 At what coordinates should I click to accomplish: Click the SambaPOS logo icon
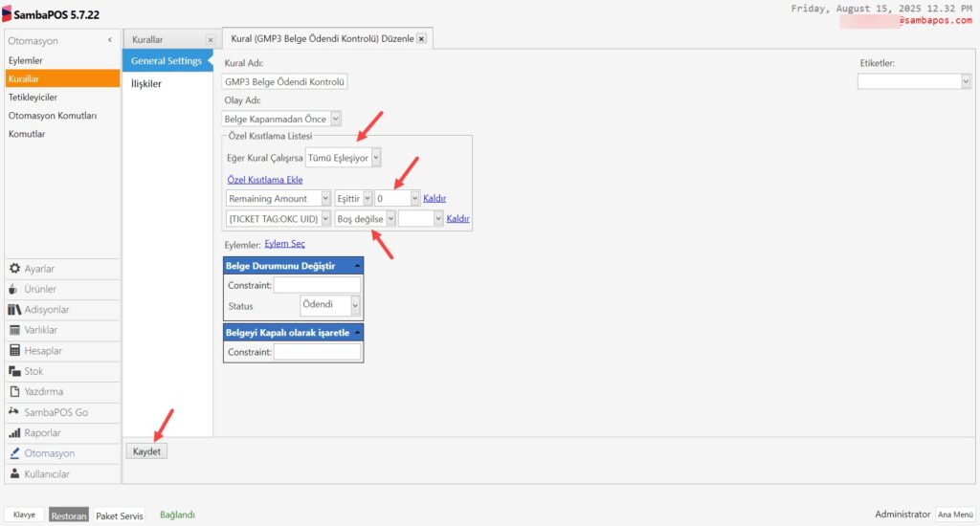7,13
